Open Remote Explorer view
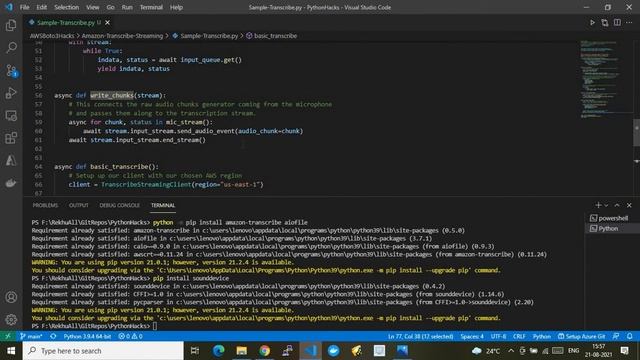This screenshot has height=360, width=640. pos(11,116)
